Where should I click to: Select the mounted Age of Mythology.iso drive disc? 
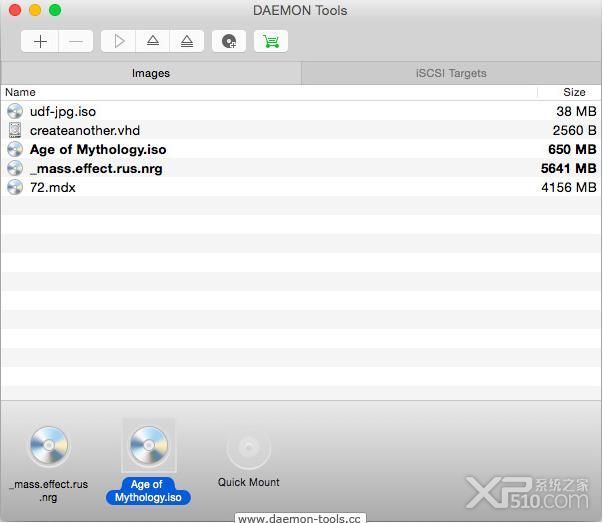(x=149, y=446)
